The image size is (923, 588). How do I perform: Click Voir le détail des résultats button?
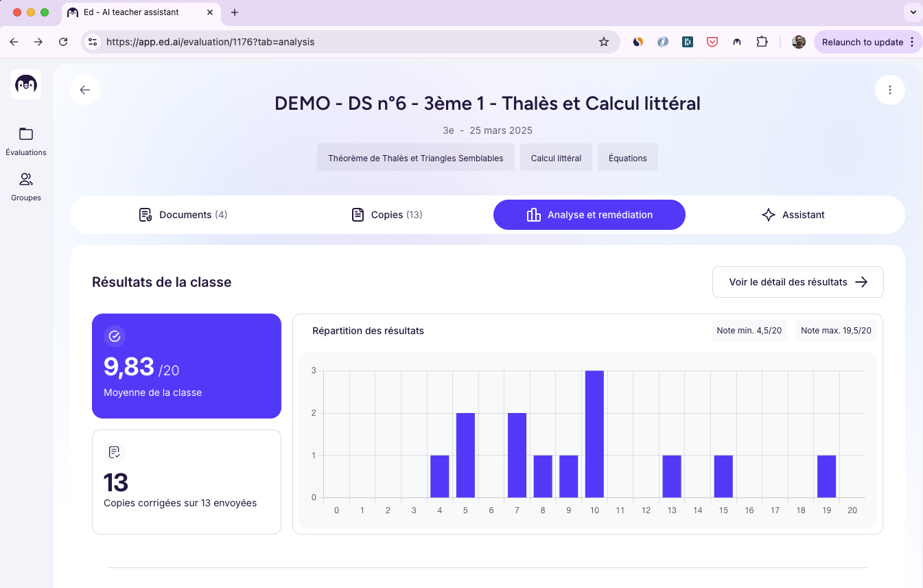[798, 282]
